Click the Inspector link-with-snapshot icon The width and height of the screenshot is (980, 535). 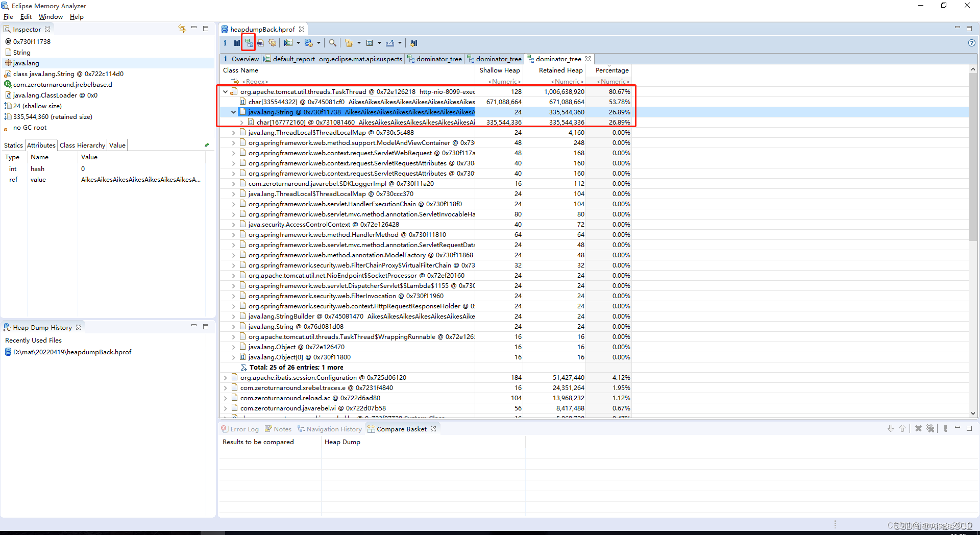pos(182,29)
